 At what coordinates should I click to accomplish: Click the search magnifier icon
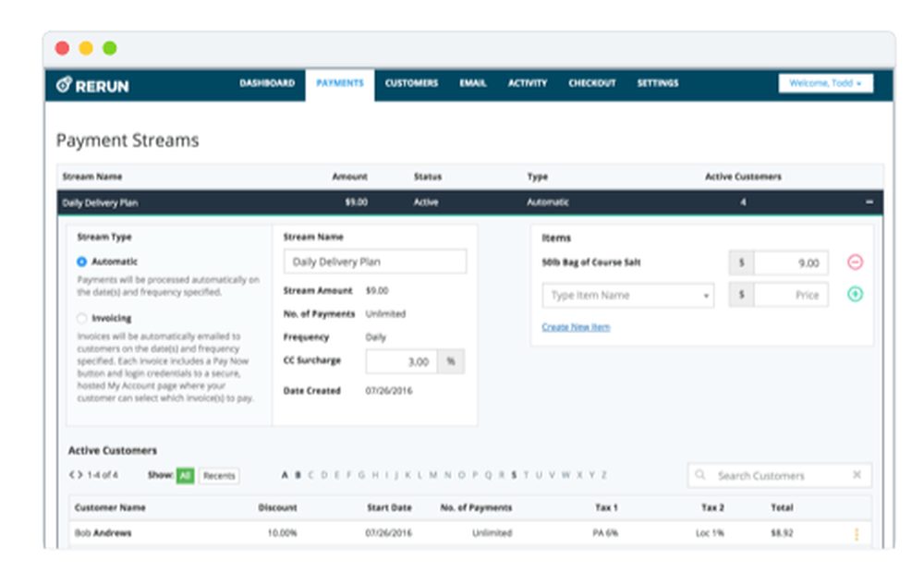pos(700,475)
